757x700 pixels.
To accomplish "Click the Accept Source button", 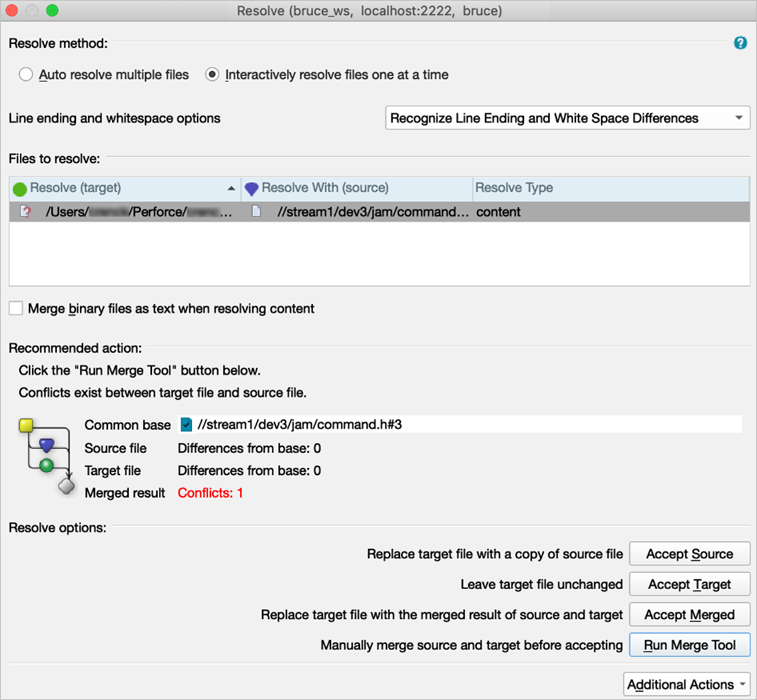I will point(689,554).
